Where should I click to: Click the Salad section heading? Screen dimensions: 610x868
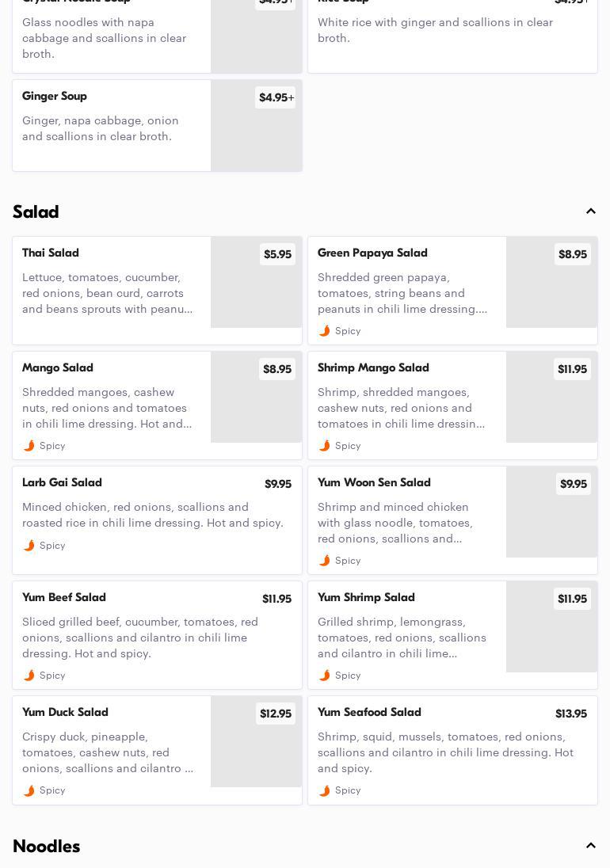tap(36, 211)
